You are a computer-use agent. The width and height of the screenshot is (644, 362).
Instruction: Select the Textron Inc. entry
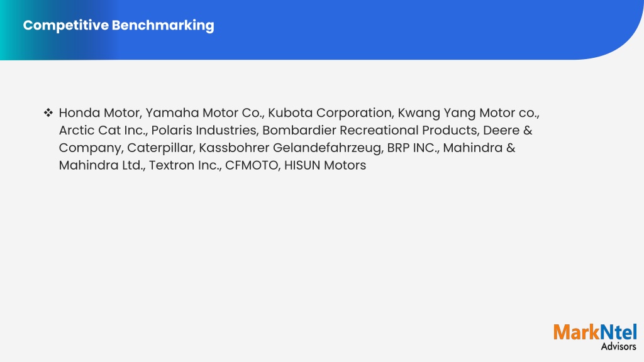(x=185, y=165)
